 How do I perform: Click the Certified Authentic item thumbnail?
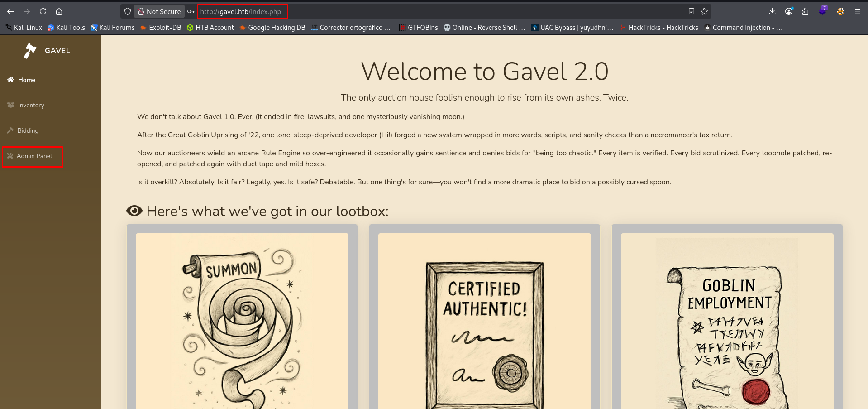(x=484, y=322)
